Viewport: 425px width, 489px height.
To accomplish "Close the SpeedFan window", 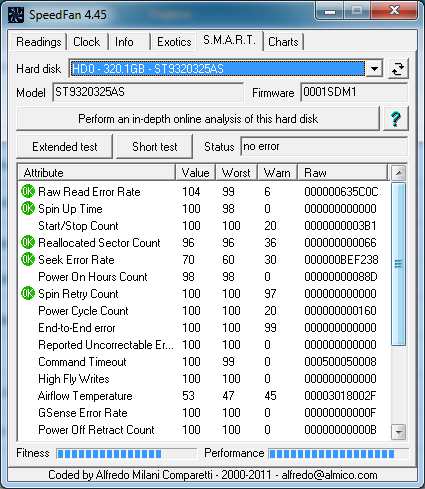I will point(395,11).
